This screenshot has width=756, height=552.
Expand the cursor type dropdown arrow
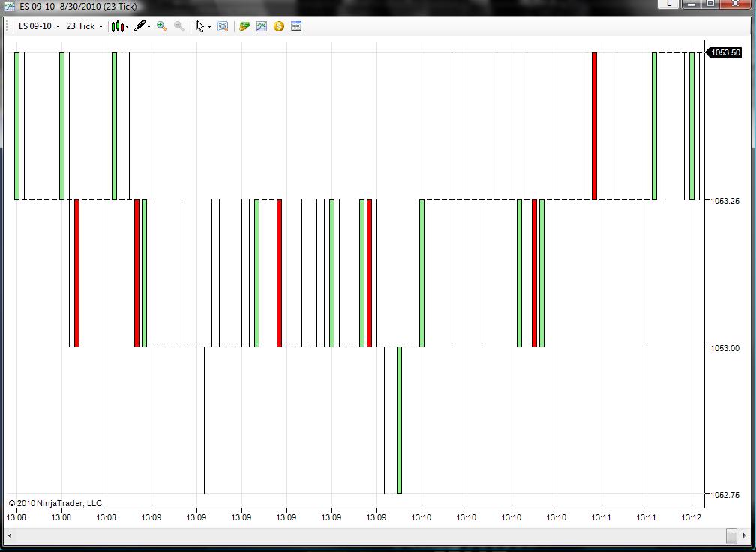(x=209, y=27)
